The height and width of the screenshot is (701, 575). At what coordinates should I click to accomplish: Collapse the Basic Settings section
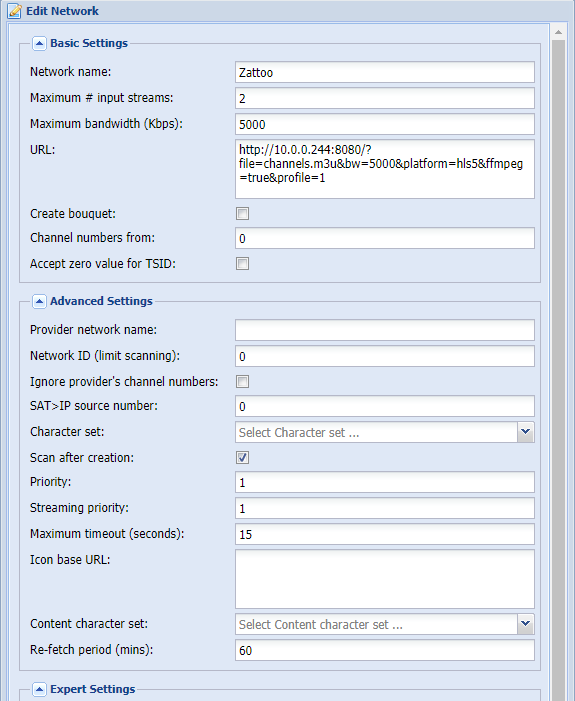tap(39, 43)
